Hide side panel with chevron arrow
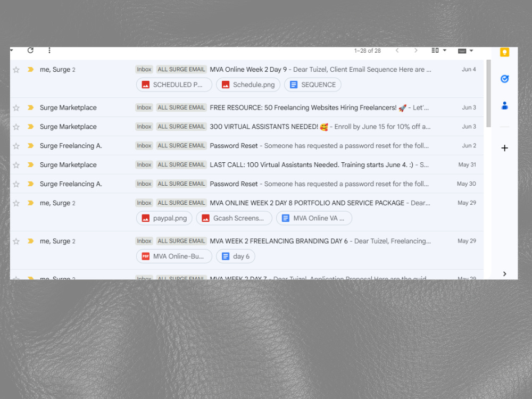532x399 pixels. tap(504, 274)
